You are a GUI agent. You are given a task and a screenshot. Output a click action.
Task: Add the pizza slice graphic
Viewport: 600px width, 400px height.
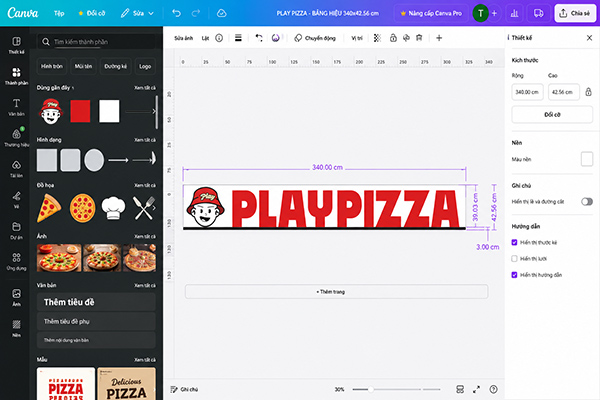(x=49, y=208)
